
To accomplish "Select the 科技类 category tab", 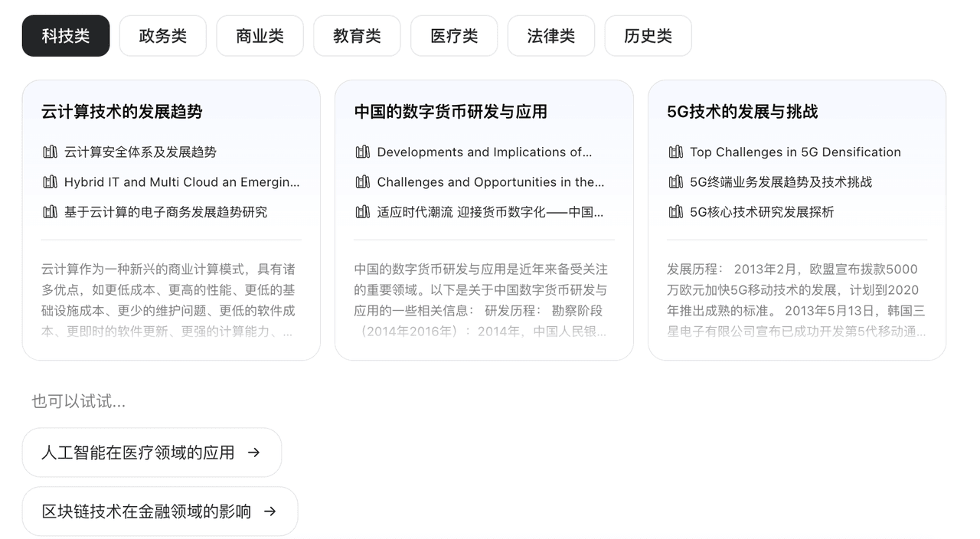I will point(66,36).
